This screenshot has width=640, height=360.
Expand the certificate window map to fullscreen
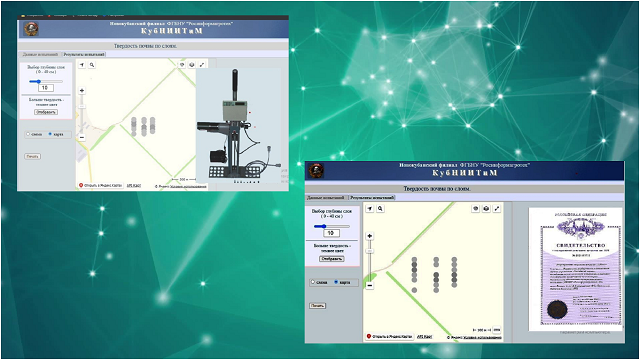point(497,209)
